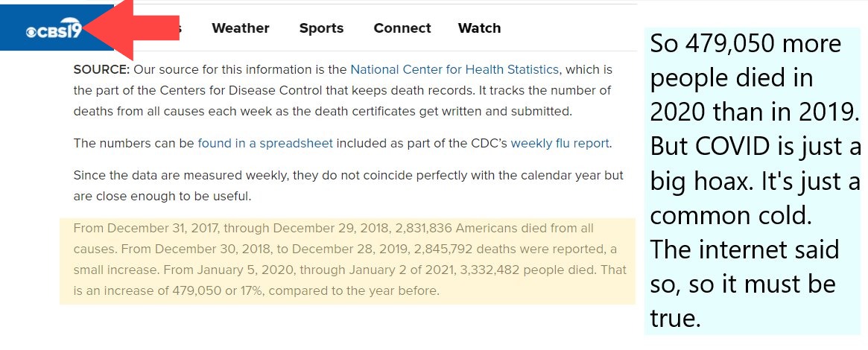Click 'The internet said' line in the comment
The image size is (868, 350).
pos(744,250)
